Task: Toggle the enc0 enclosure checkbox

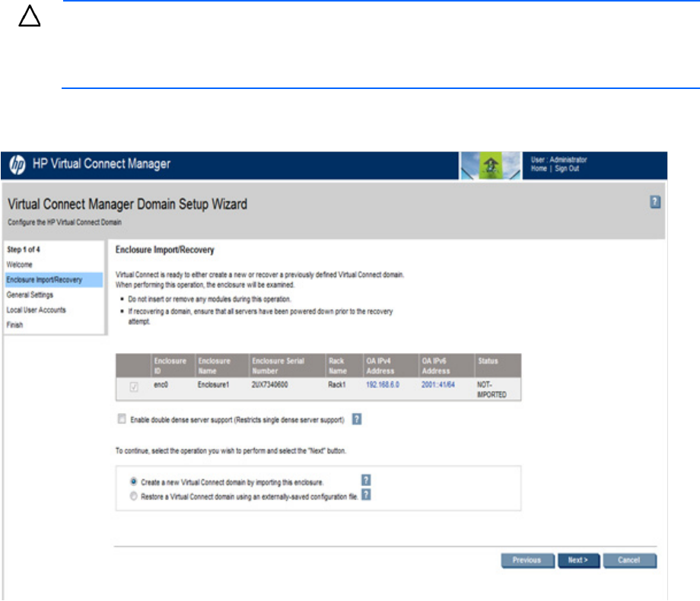Action: (133, 386)
